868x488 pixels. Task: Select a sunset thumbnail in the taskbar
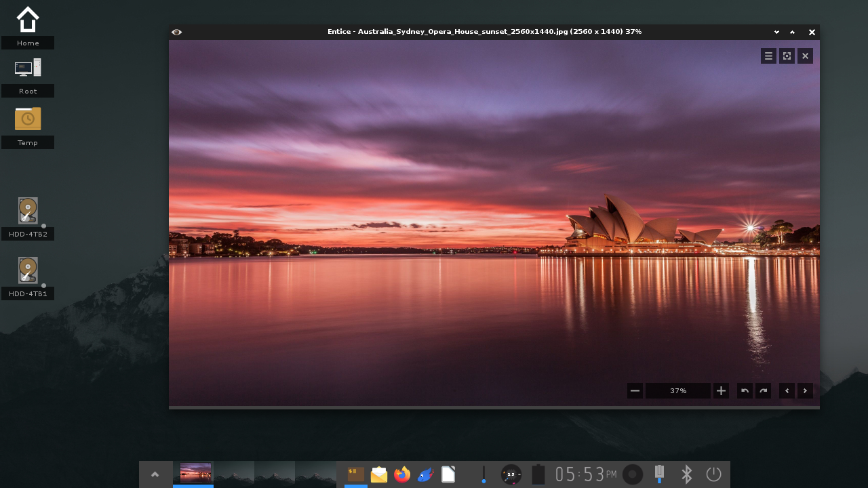click(193, 472)
